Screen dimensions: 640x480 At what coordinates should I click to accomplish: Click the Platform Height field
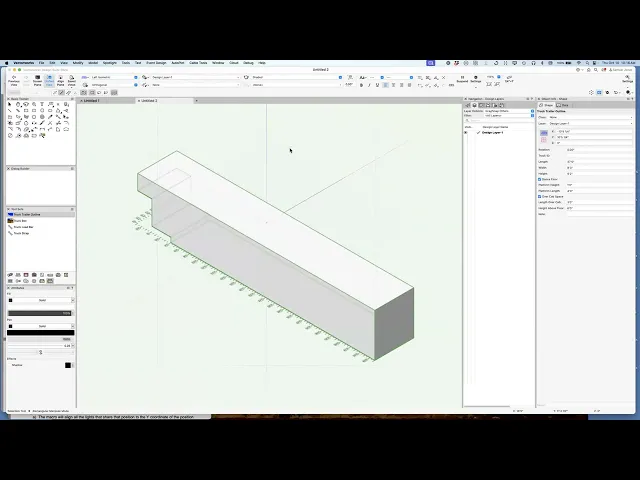[600, 185]
